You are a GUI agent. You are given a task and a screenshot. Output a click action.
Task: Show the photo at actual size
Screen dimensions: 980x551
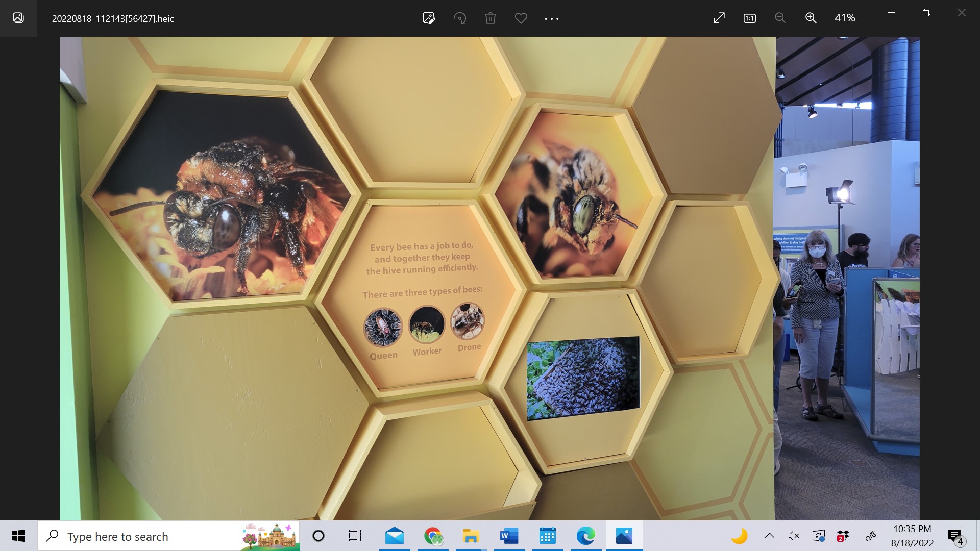tap(749, 18)
